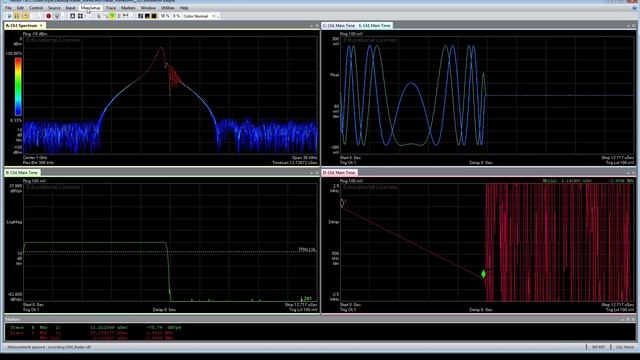640x360 pixels.
Task: Click the spectrum density color scale bar
Action: click(18, 87)
